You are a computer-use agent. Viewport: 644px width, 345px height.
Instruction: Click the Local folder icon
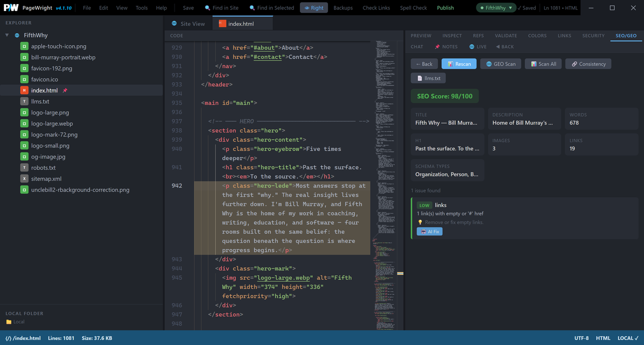9,322
